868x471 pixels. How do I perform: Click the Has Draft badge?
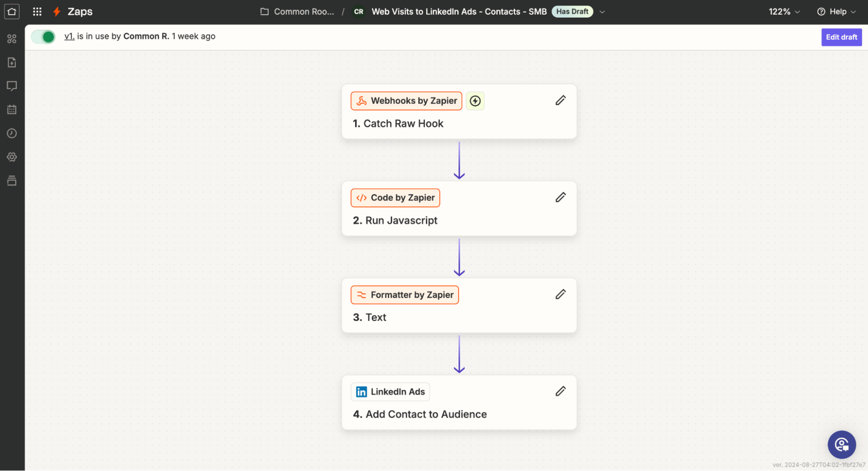tap(572, 11)
